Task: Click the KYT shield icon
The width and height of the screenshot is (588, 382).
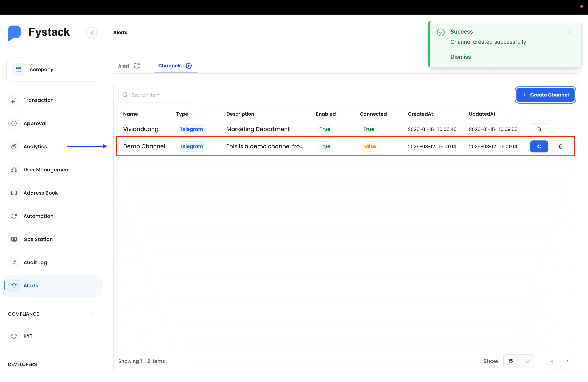Action: (x=14, y=336)
